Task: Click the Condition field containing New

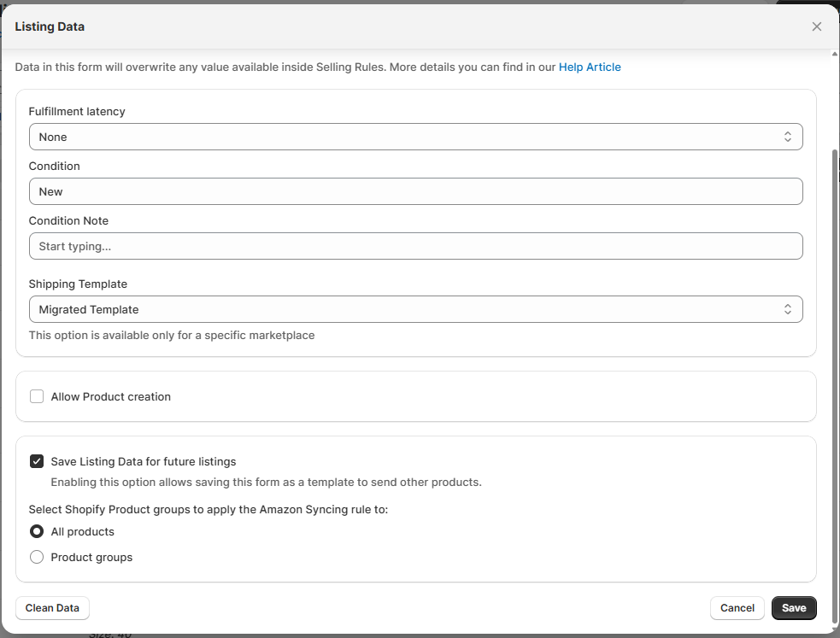Action: 415,191
